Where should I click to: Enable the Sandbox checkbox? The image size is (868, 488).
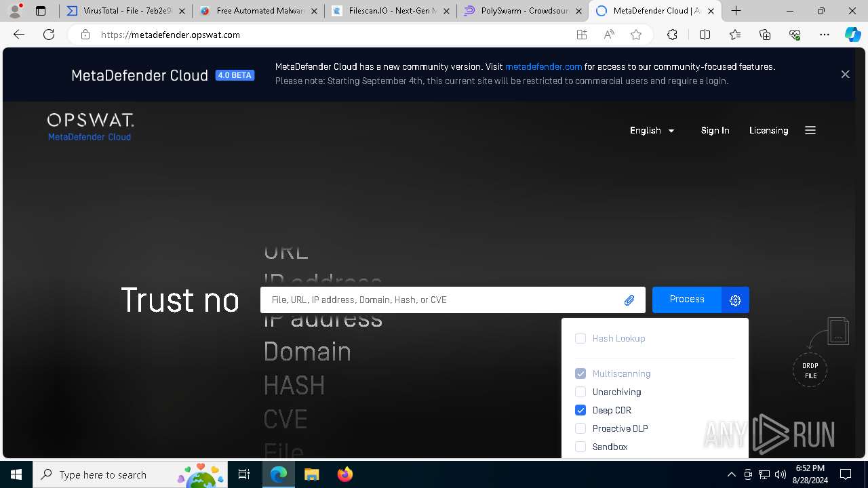580,447
